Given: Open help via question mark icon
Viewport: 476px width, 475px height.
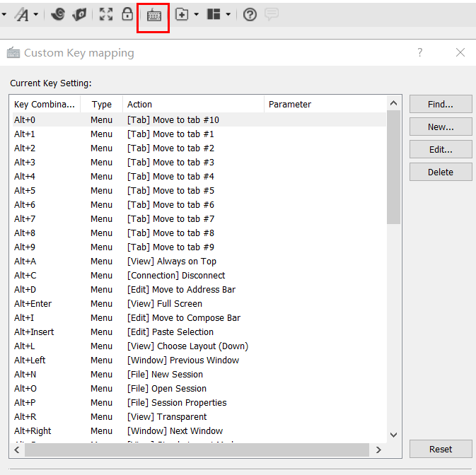Looking at the screenshot, I should coord(250,14).
